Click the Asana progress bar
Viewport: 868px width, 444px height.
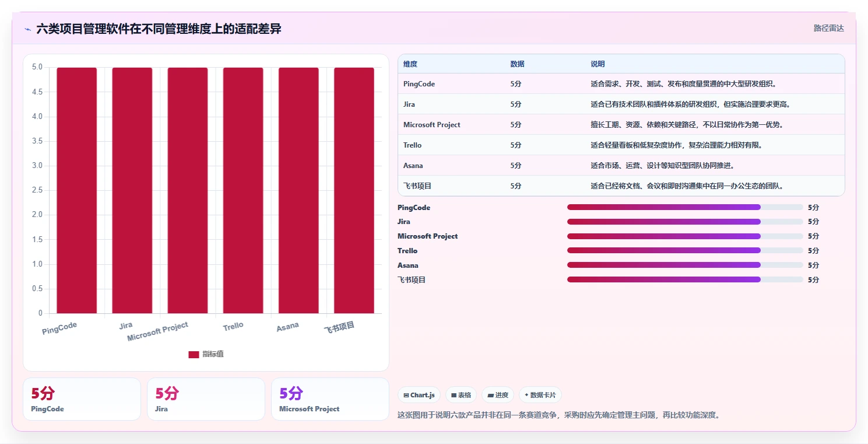click(685, 265)
